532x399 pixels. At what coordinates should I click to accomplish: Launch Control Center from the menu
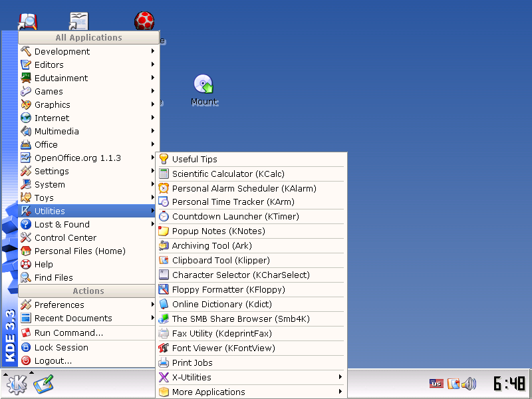(x=87, y=237)
